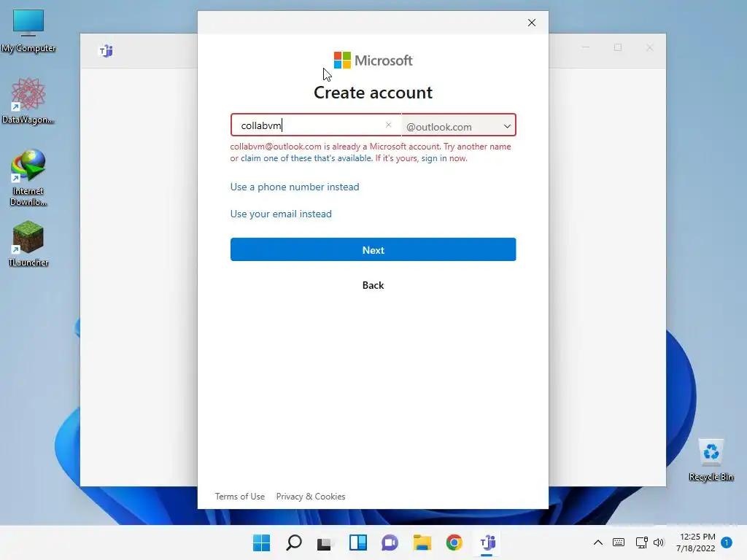Open taskbar Search
Screen dimensions: 747x560
coord(293,542)
